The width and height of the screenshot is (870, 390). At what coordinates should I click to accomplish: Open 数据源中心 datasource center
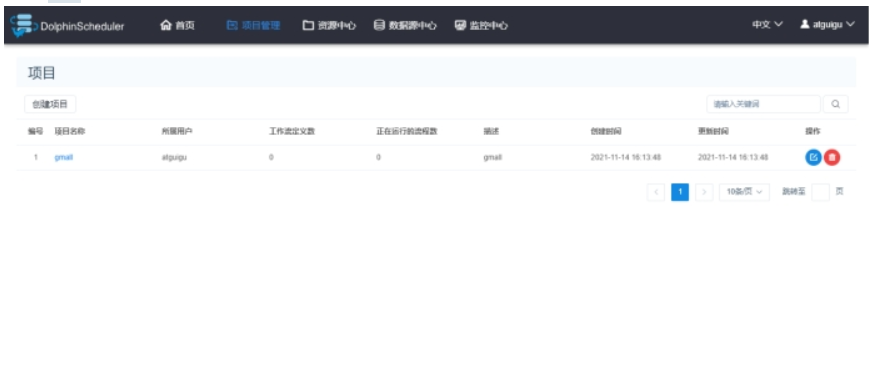tap(405, 26)
